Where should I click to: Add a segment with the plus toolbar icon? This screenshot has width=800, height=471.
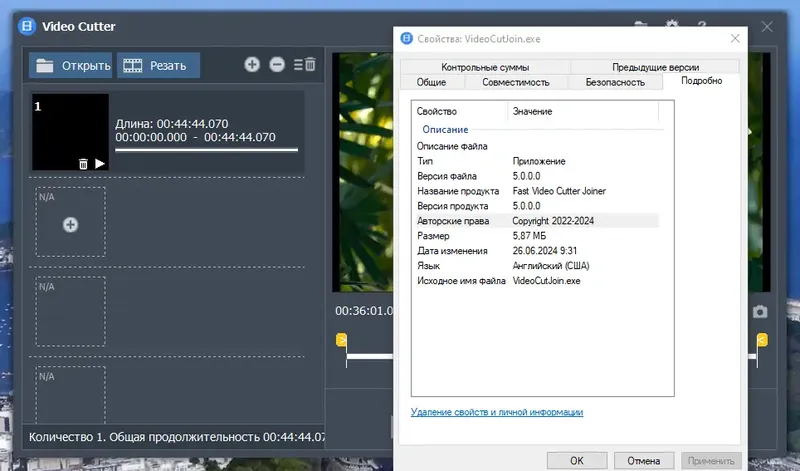pos(252,64)
